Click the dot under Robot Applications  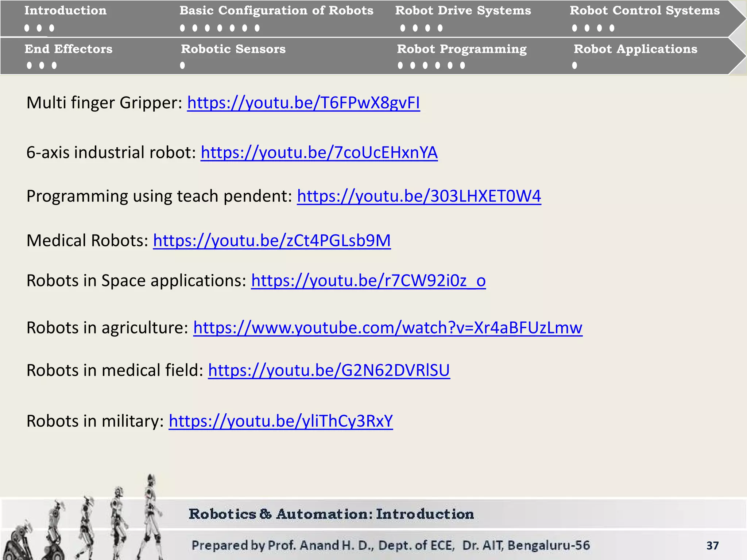pos(574,65)
